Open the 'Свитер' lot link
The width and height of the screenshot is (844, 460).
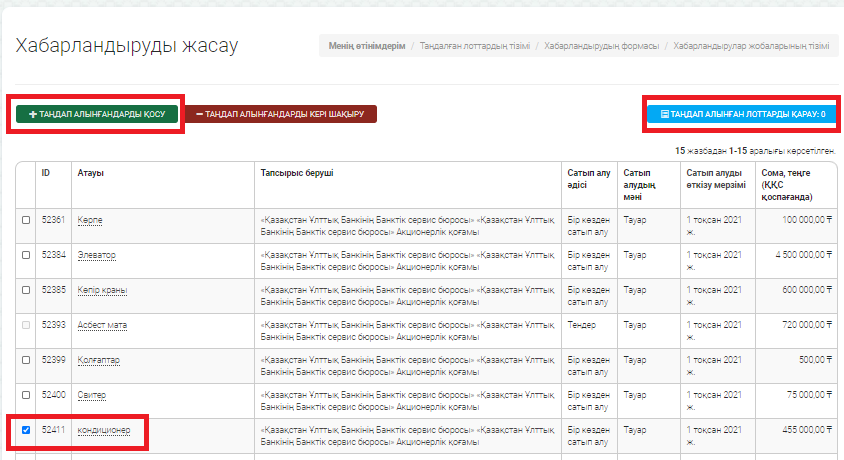coord(91,395)
